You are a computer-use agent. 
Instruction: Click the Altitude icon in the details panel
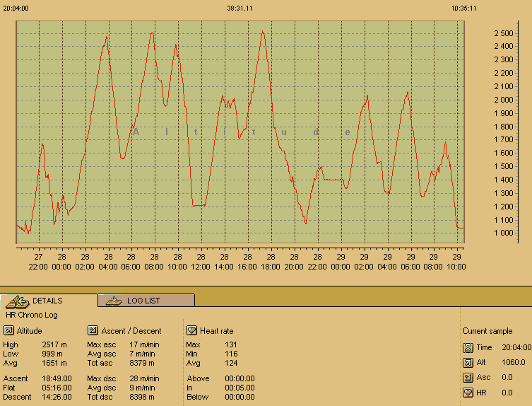click(8, 330)
